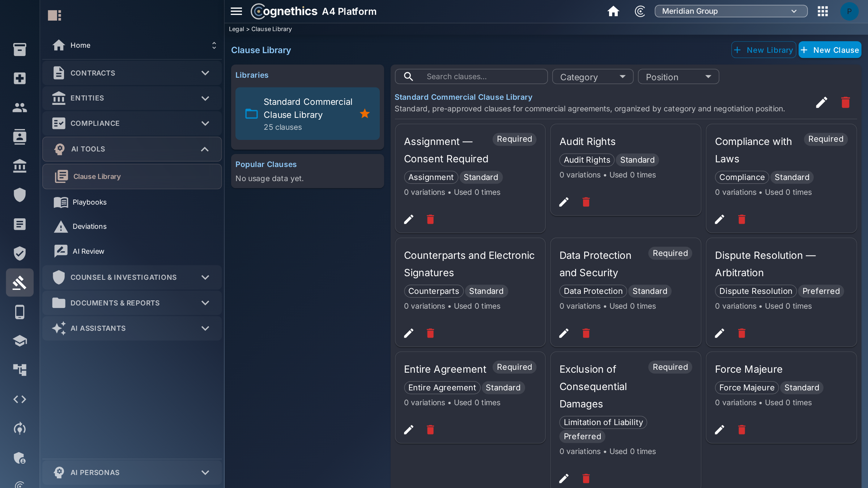Open the user avatar P
The image size is (868, 488).
click(x=849, y=11)
